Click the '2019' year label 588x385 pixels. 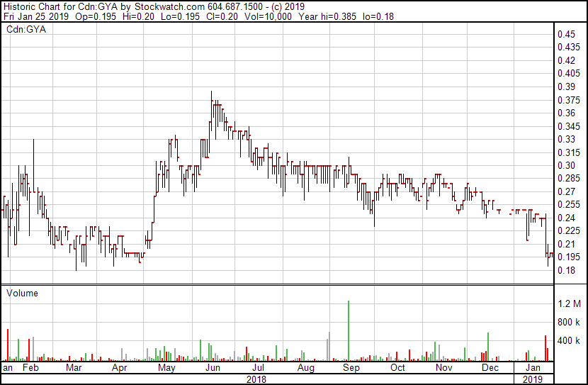[x=533, y=379]
